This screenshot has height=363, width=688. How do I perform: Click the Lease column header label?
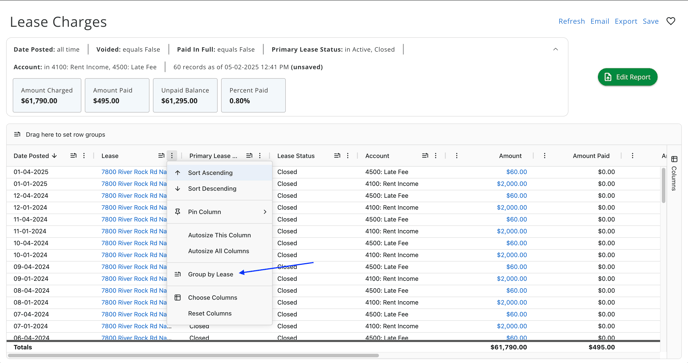(110, 155)
